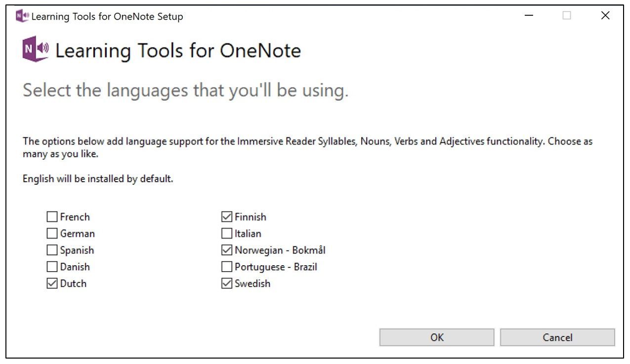Enable the French language checkbox
The image size is (630, 364).
[51, 216]
